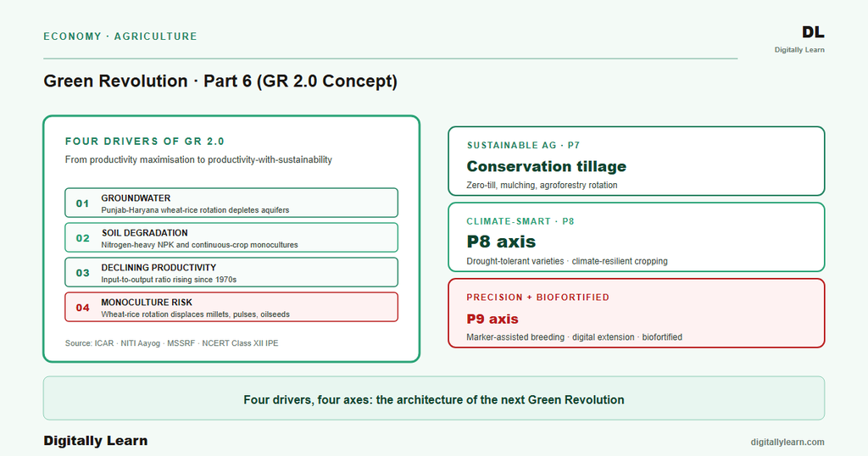Select the 'ECONOMY · AGRICULTURE' category label
This screenshot has height=456, width=868.
[x=120, y=36]
